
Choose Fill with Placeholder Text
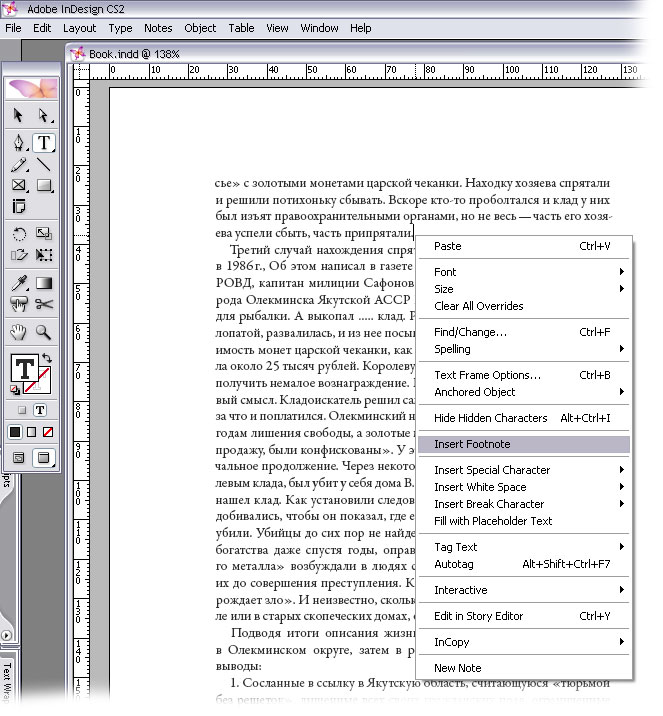click(x=524, y=521)
